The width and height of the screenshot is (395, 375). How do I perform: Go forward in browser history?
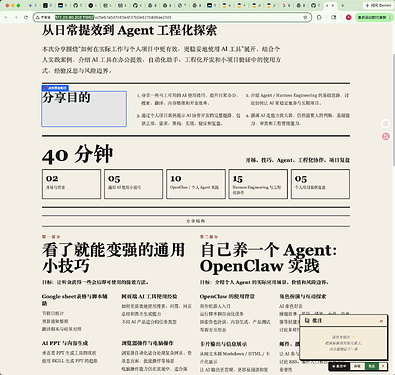pos(16,17)
